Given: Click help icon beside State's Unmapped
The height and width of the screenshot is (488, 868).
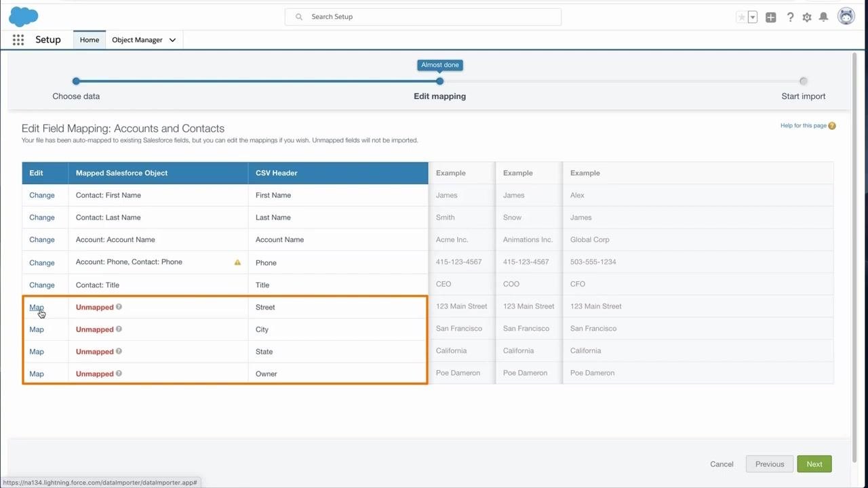Looking at the screenshot, I should [x=119, y=351].
